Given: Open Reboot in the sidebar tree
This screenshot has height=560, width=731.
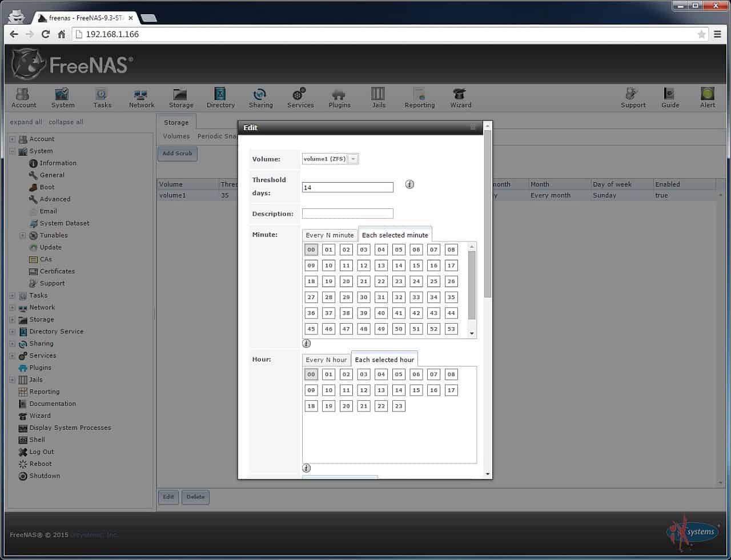Looking at the screenshot, I should [41, 464].
